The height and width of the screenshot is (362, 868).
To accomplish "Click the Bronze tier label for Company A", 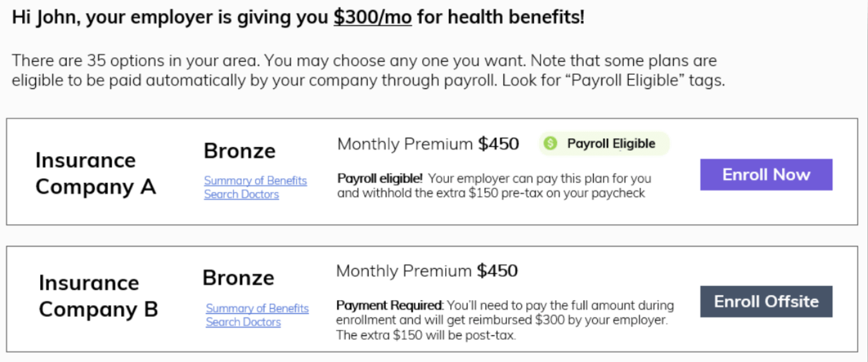I will (240, 151).
